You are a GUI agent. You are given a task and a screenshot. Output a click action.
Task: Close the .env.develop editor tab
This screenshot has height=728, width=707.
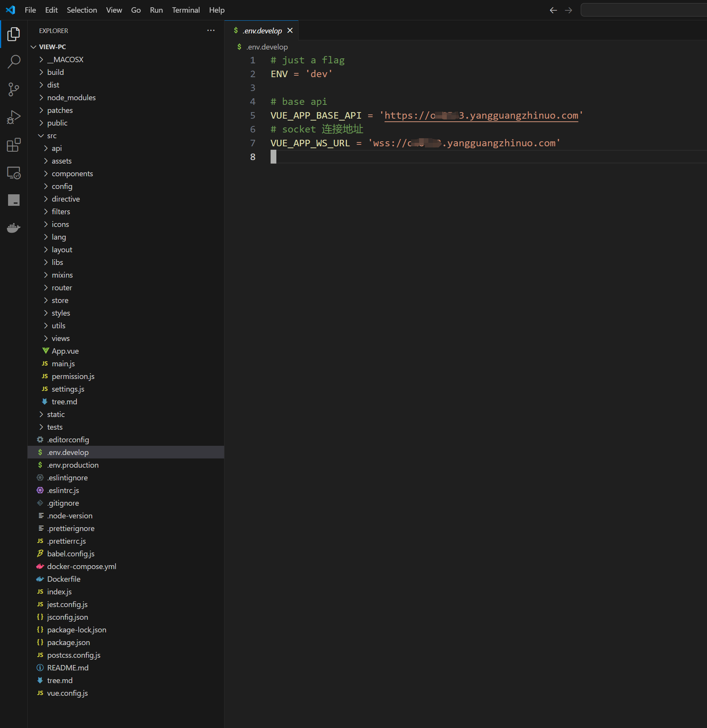point(290,30)
